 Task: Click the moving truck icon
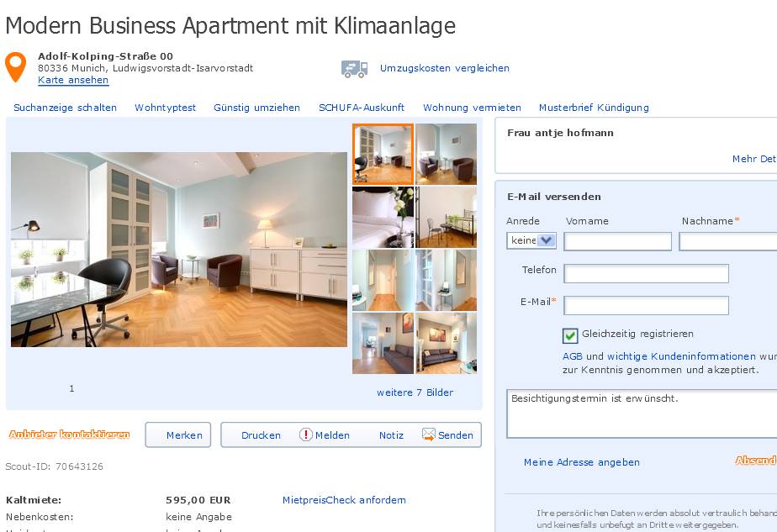tap(354, 69)
